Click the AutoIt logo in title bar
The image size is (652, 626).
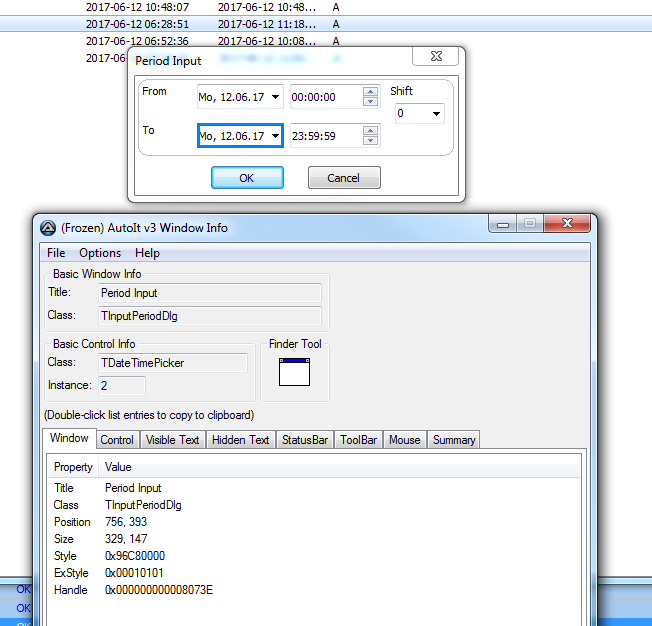coord(47,227)
